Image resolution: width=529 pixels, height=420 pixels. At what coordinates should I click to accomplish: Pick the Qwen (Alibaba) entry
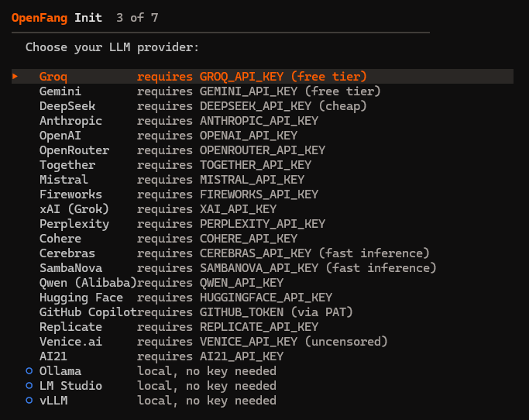pos(263,283)
